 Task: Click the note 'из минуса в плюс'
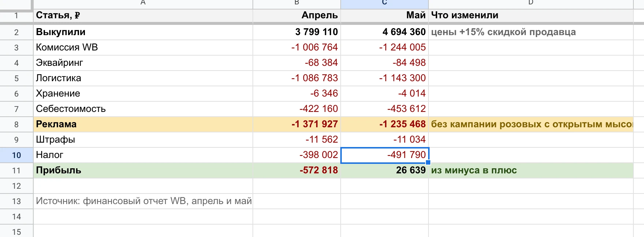point(474,170)
